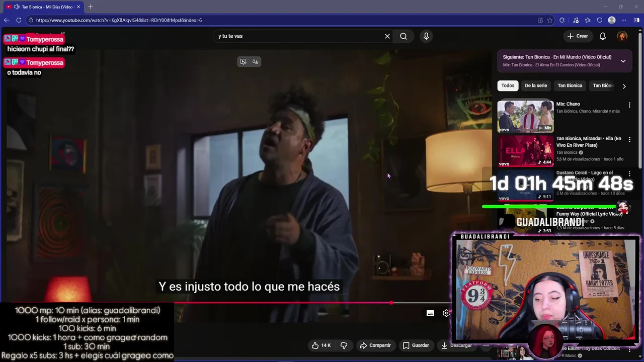The image size is (644, 362).
Task: Open options for Mix: Chano video
Action: [x=629, y=105]
